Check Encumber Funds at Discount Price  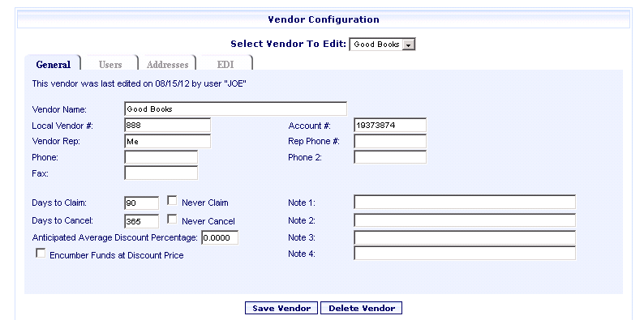click(x=41, y=254)
